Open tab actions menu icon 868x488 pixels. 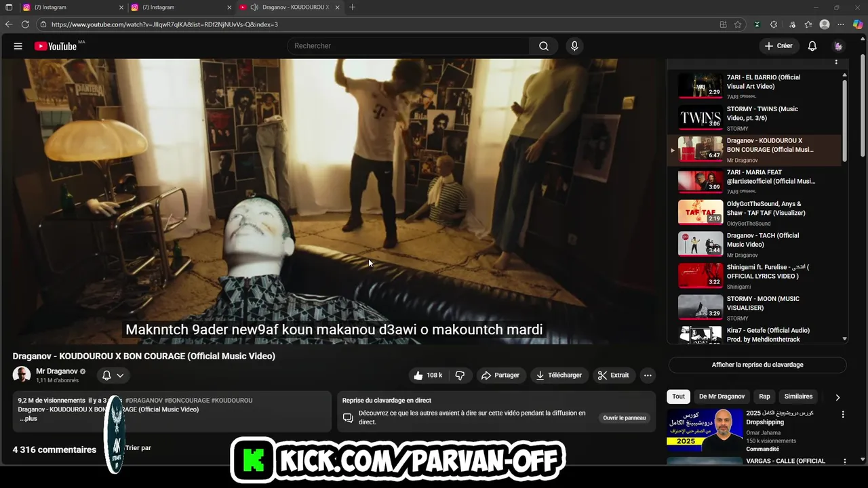click(x=9, y=7)
